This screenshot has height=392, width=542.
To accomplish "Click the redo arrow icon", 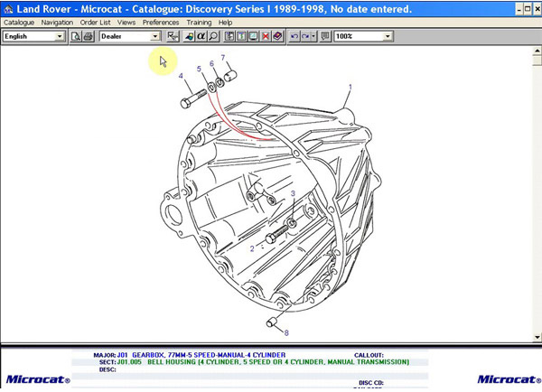I will [x=305, y=36].
